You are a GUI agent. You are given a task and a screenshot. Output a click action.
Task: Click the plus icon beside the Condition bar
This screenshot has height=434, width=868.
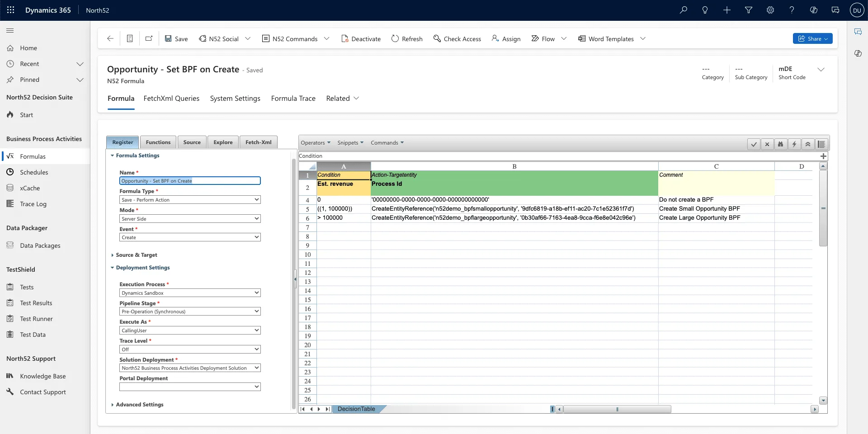click(823, 156)
